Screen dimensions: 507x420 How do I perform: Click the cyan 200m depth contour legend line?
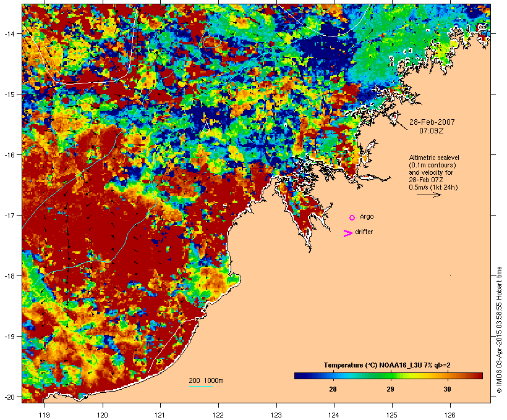coord(201,386)
